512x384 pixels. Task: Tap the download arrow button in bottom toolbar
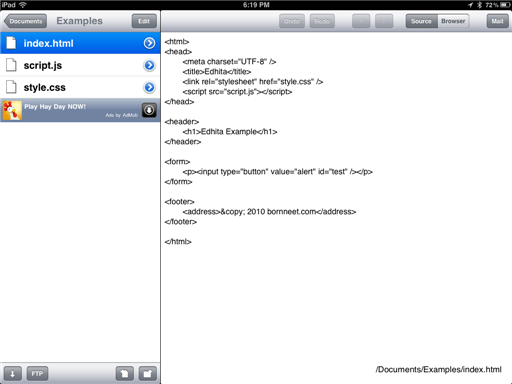point(13,374)
